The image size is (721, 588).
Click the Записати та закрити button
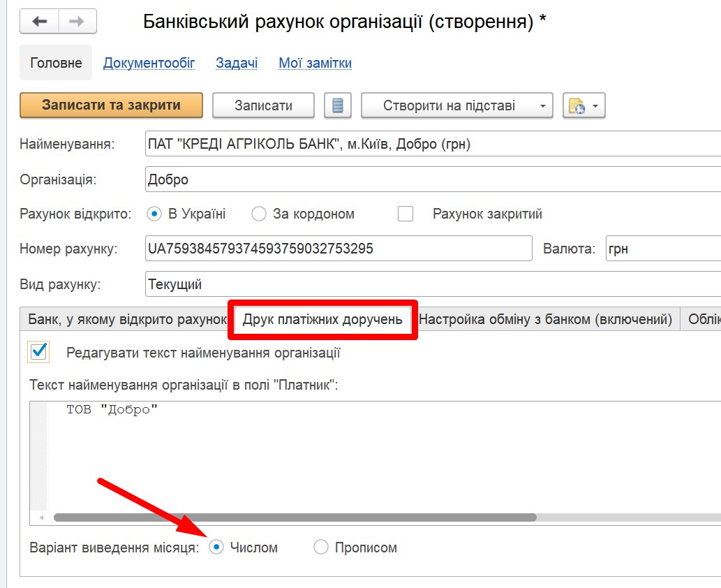(x=111, y=105)
